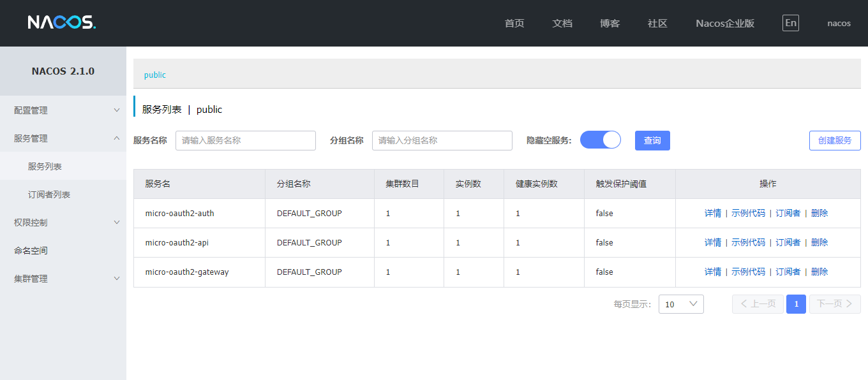The height and width of the screenshot is (380, 868).
Task: Click the 创建服务 button
Action: coord(835,140)
